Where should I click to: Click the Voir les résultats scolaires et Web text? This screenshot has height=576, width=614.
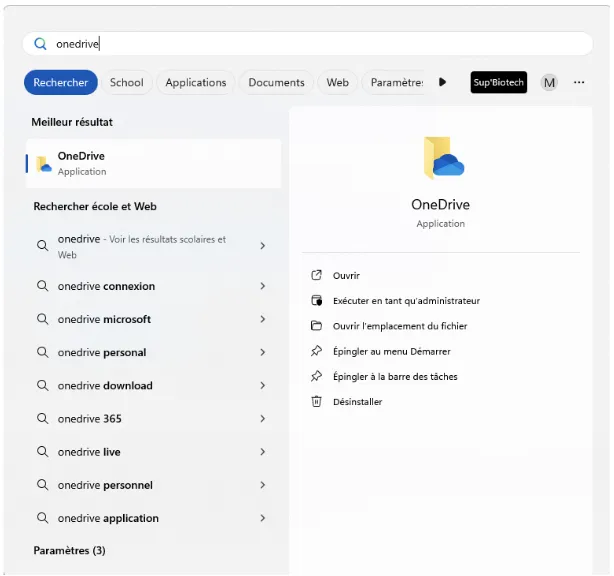point(142,247)
